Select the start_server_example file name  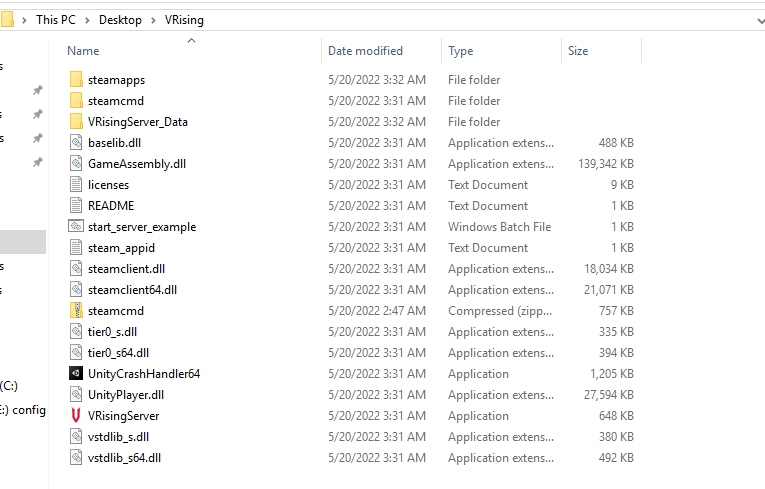point(142,227)
